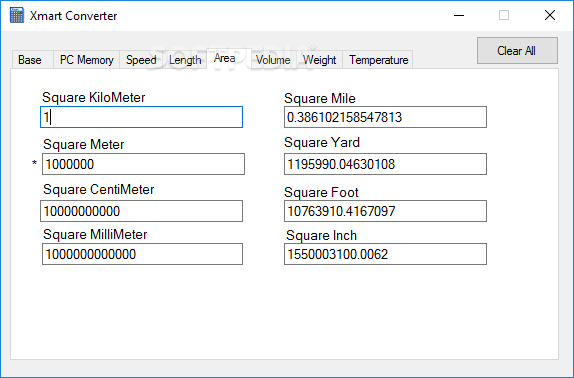Focus the Square KiloMeter input field

pos(141,117)
